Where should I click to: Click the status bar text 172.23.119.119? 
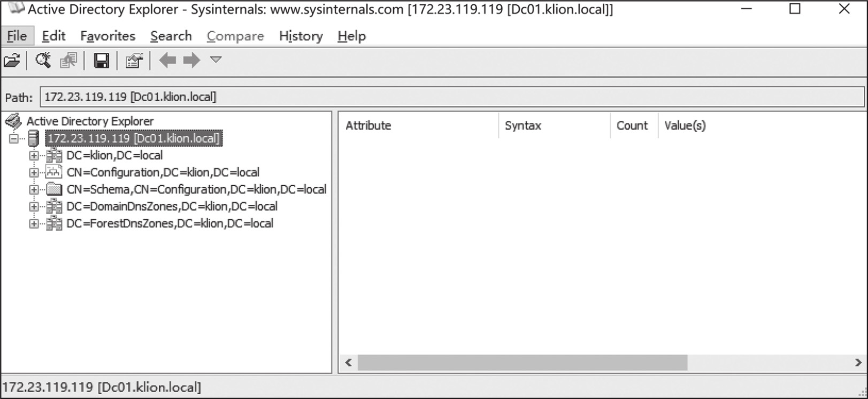point(102,387)
